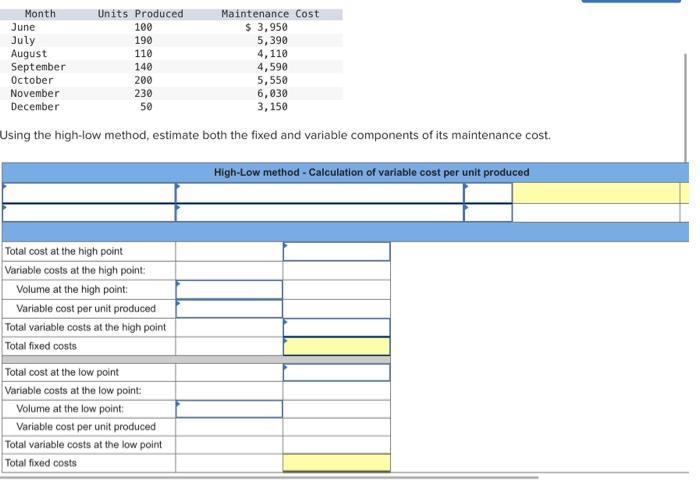Image resolution: width=700 pixels, height=485 pixels.
Task: Click Volume at the low point input field
Action: [229, 409]
